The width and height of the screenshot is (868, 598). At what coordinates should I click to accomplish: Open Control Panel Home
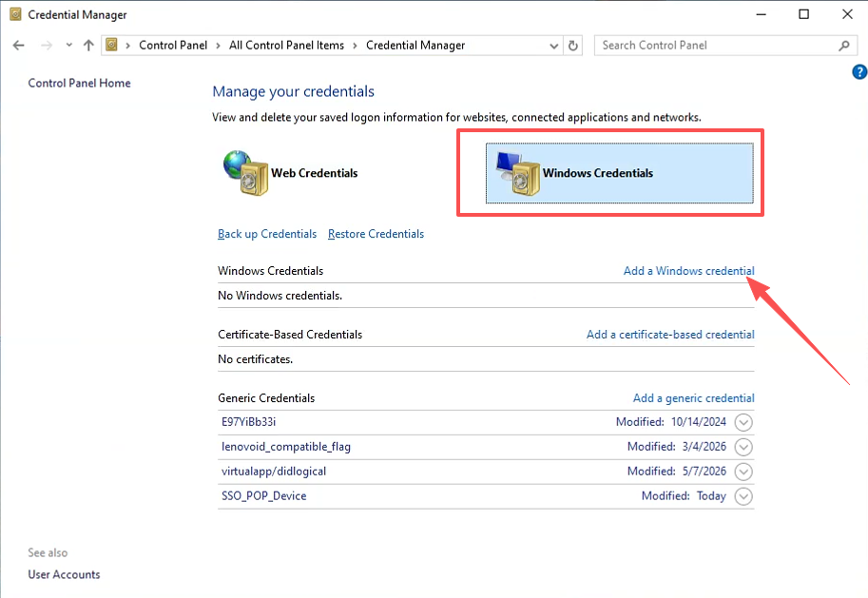[x=79, y=83]
